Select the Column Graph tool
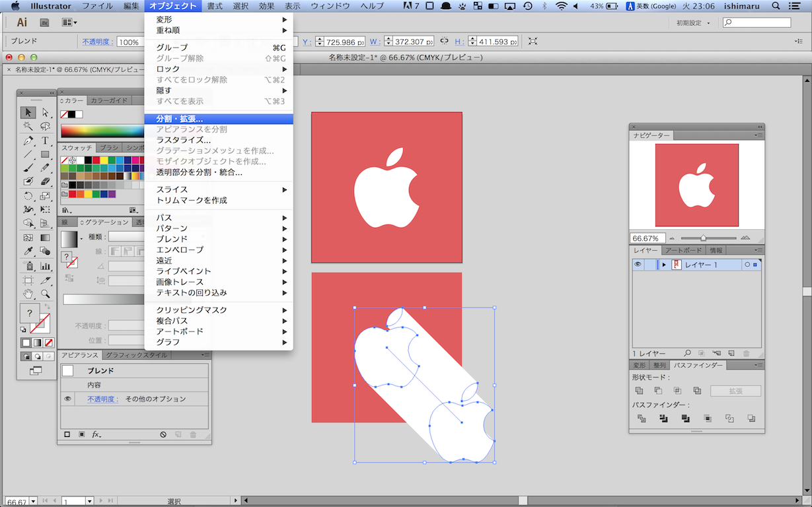This screenshot has width=812, height=507. [45, 266]
